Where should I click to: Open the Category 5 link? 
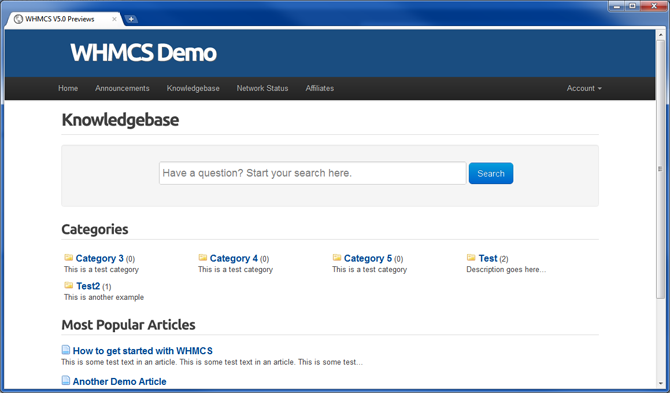coord(368,258)
